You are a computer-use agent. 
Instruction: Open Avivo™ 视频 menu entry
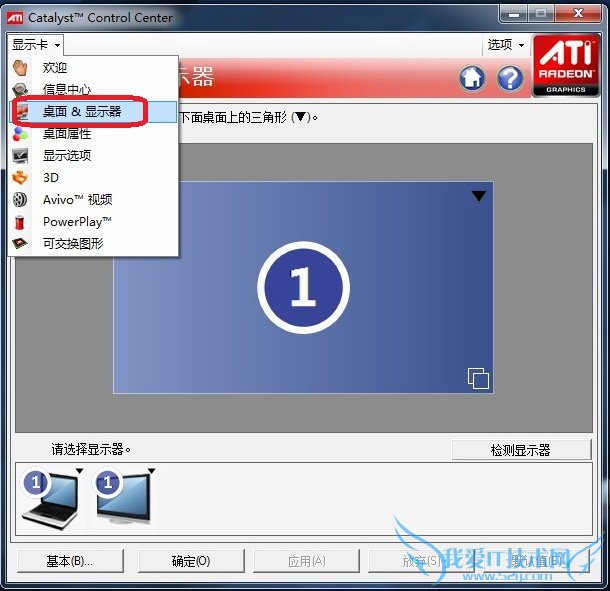(x=93, y=200)
